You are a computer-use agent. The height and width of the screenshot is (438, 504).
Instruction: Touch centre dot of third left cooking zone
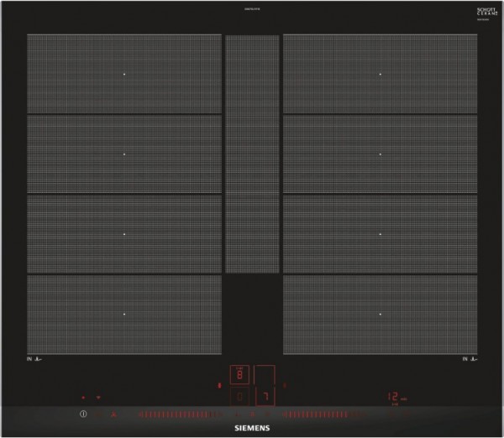[124, 234]
